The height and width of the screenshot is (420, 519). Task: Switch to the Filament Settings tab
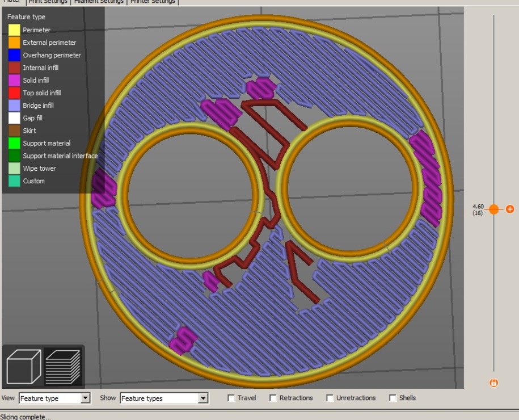point(99,2)
